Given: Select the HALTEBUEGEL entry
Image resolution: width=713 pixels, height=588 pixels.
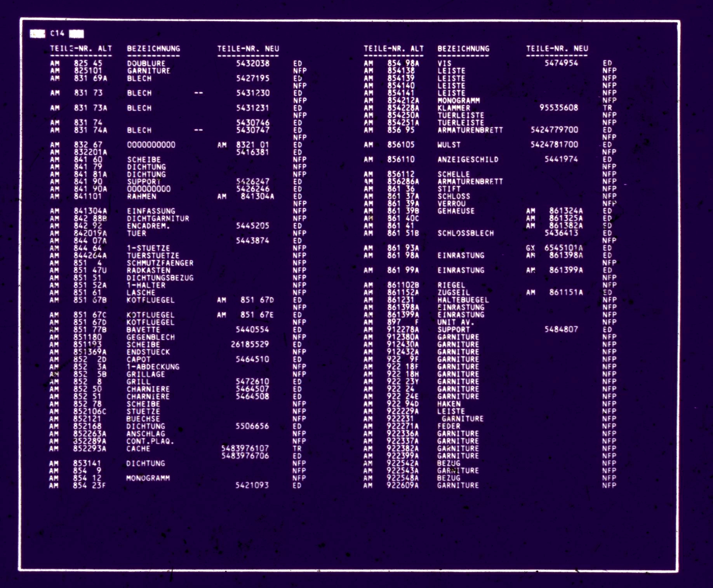Looking at the screenshot, I should (x=463, y=300).
